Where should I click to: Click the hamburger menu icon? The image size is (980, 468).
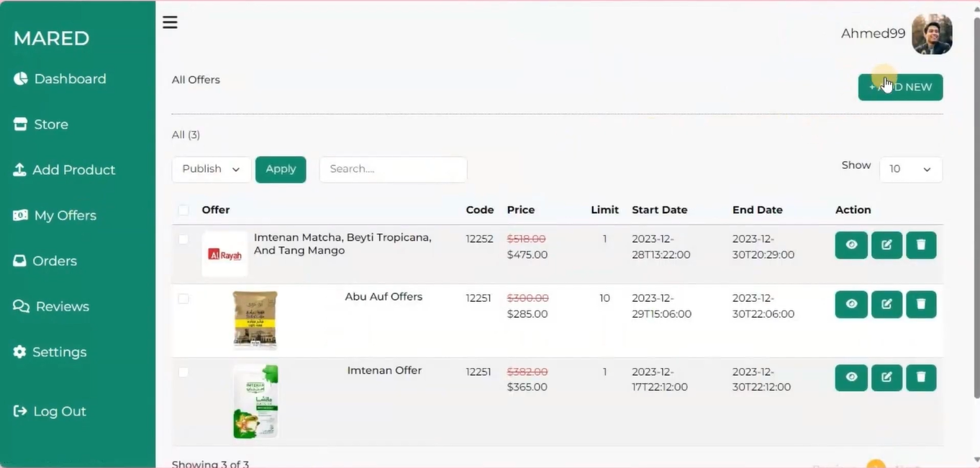(170, 22)
